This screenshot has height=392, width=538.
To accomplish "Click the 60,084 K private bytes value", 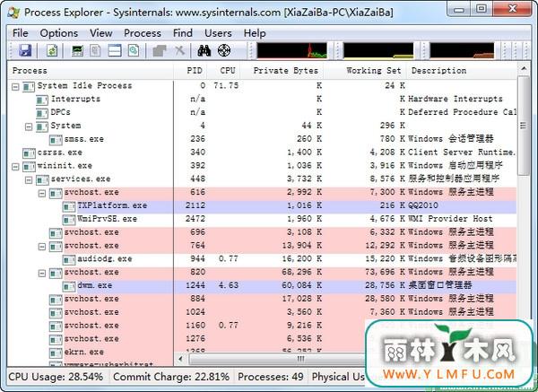I will [x=301, y=286].
